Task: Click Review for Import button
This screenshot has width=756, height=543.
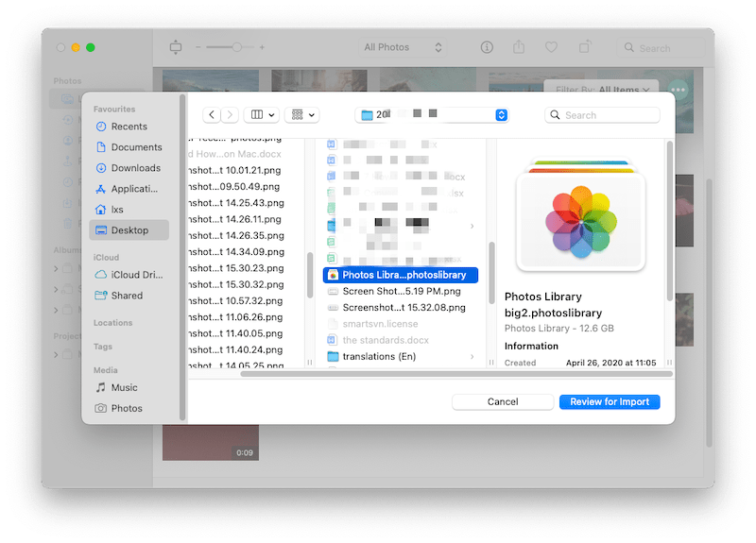Action: coord(610,402)
